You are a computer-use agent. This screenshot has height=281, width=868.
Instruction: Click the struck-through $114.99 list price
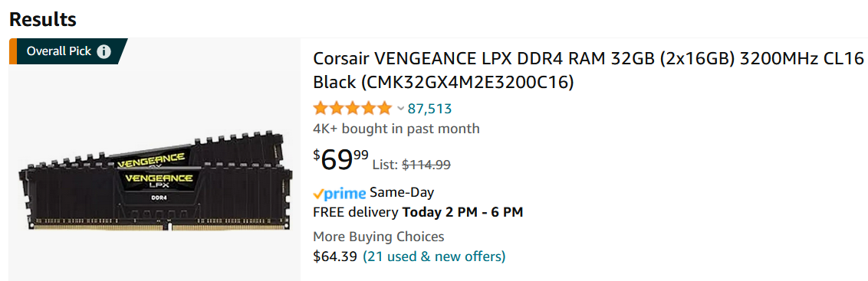pyautogui.click(x=426, y=165)
